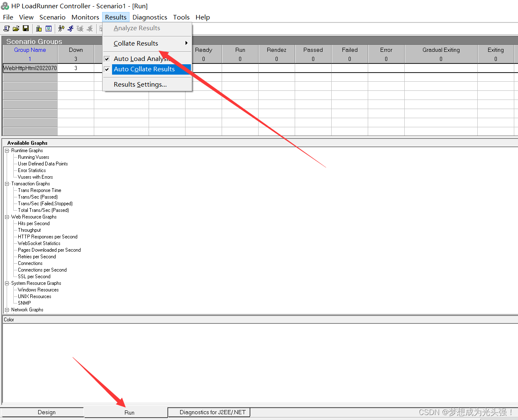Select Vusers with Errors graph

[x=35, y=177]
